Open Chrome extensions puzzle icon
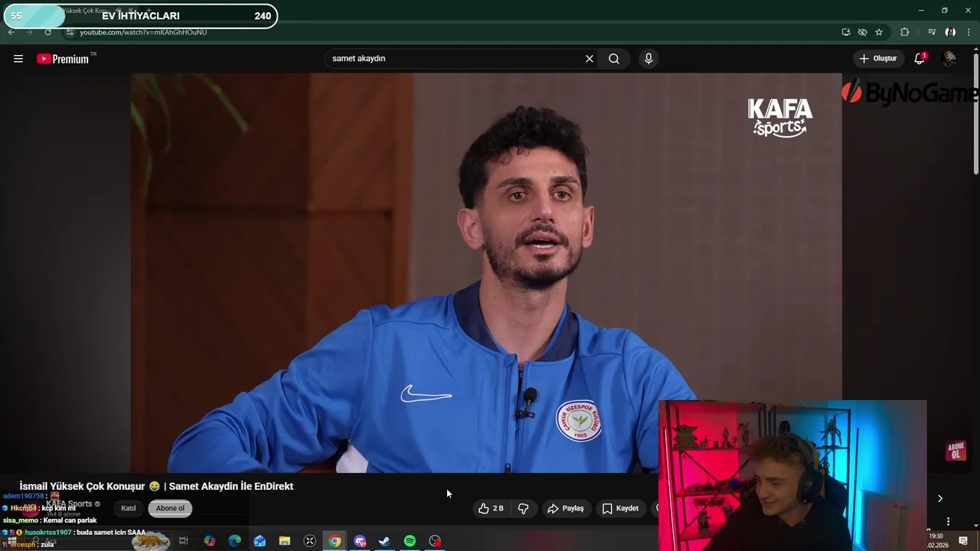This screenshot has height=551, width=980. (x=905, y=32)
